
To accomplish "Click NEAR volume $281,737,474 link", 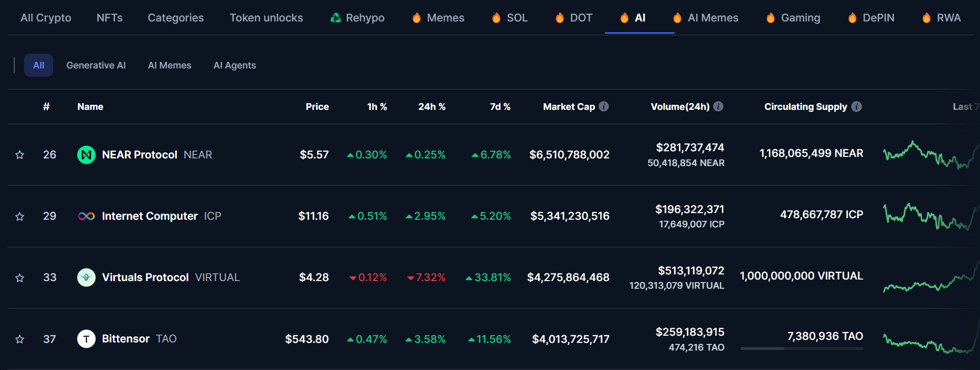I will click(x=690, y=148).
